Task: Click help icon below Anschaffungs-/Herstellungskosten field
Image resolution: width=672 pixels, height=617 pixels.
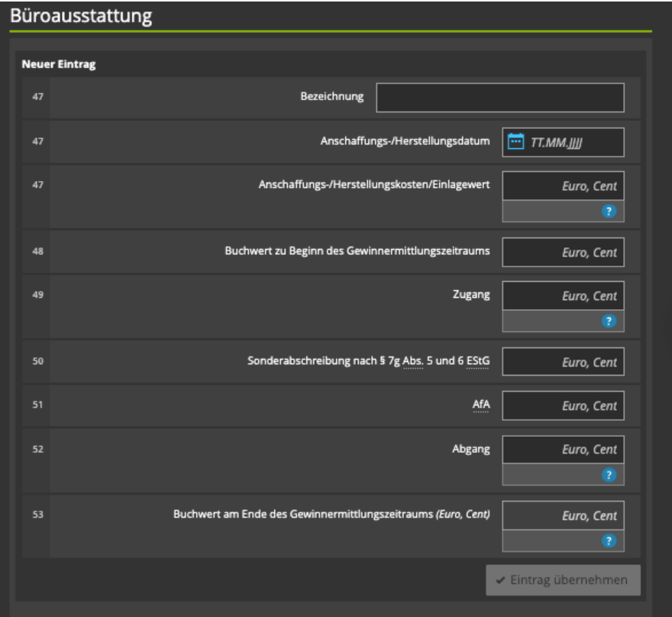Action: point(609,212)
